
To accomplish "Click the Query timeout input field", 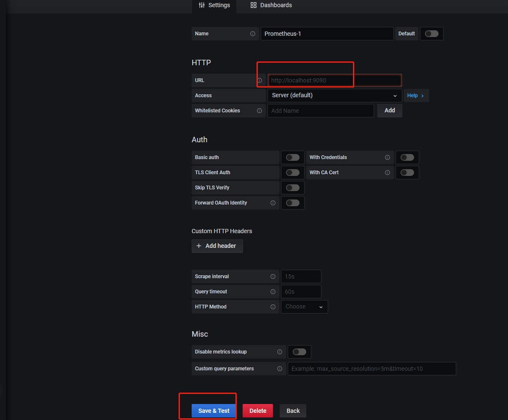I will [301, 292].
